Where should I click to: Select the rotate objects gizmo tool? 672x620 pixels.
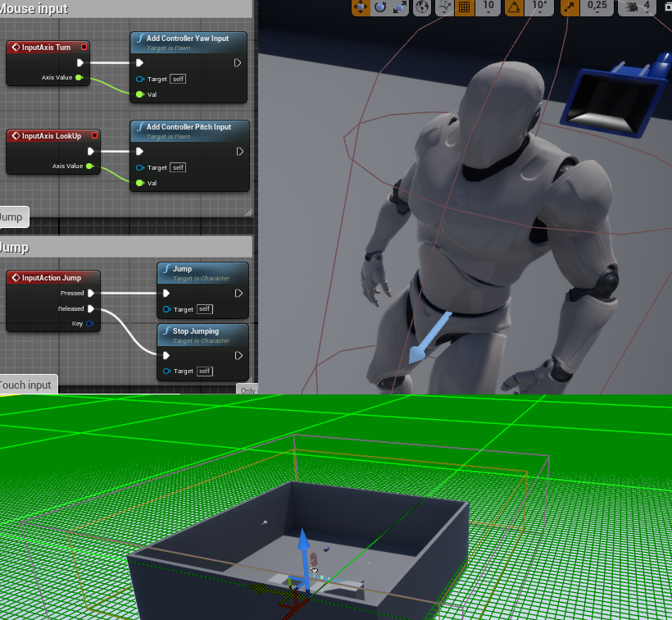[x=380, y=7]
